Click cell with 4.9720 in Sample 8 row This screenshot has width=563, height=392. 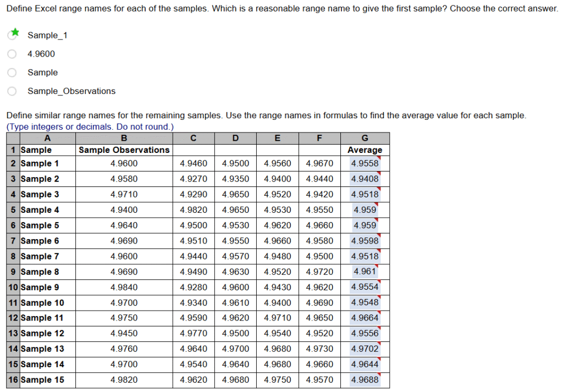319,272
